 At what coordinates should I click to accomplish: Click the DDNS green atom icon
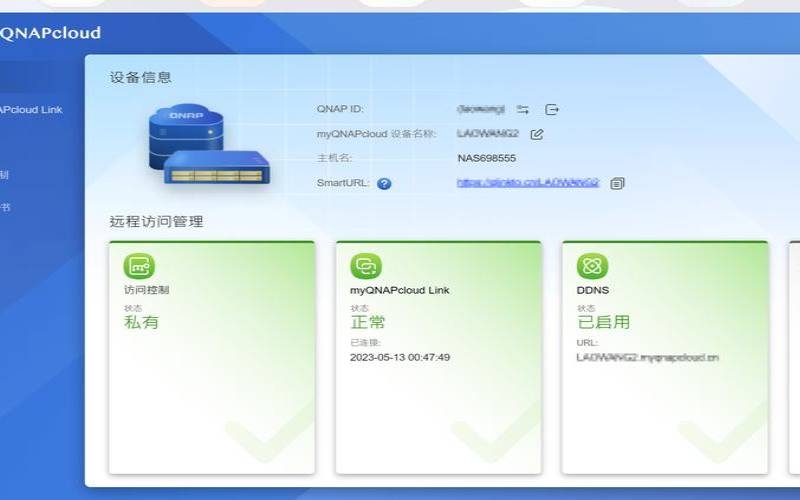pyautogui.click(x=592, y=266)
